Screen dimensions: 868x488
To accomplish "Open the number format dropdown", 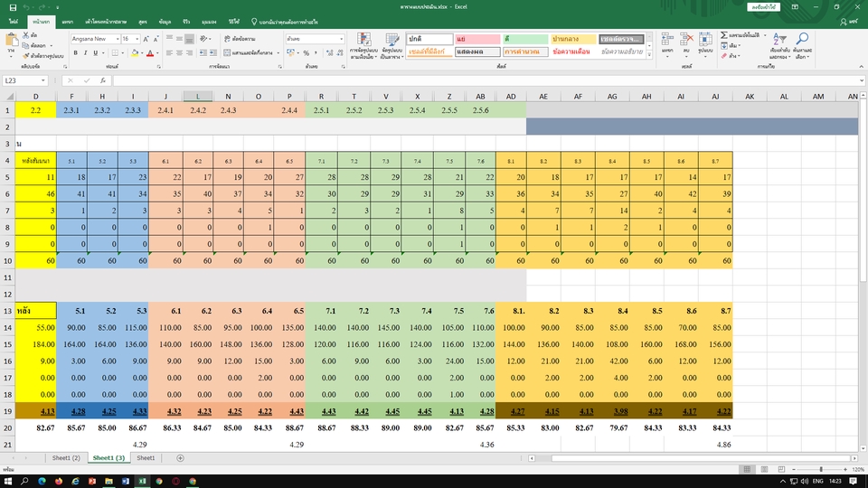I will pos(341,39).
